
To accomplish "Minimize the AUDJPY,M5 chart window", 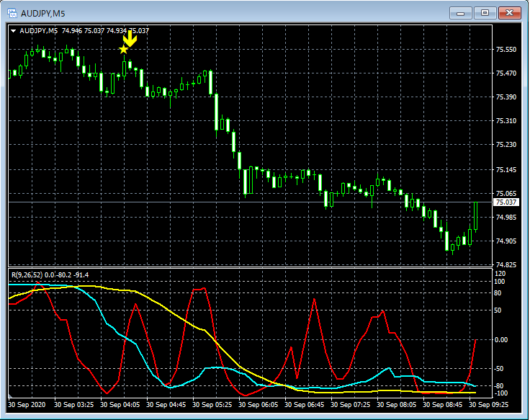I will 460,13.
